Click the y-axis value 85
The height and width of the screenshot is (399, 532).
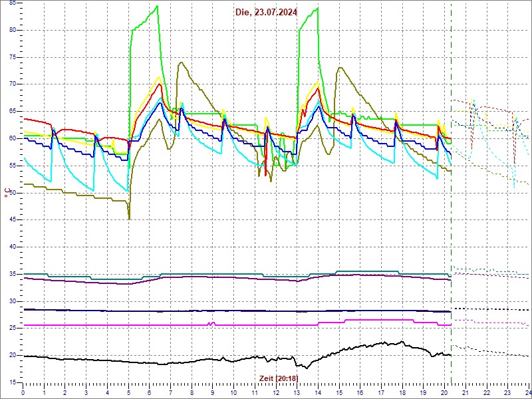pos(13,3)
